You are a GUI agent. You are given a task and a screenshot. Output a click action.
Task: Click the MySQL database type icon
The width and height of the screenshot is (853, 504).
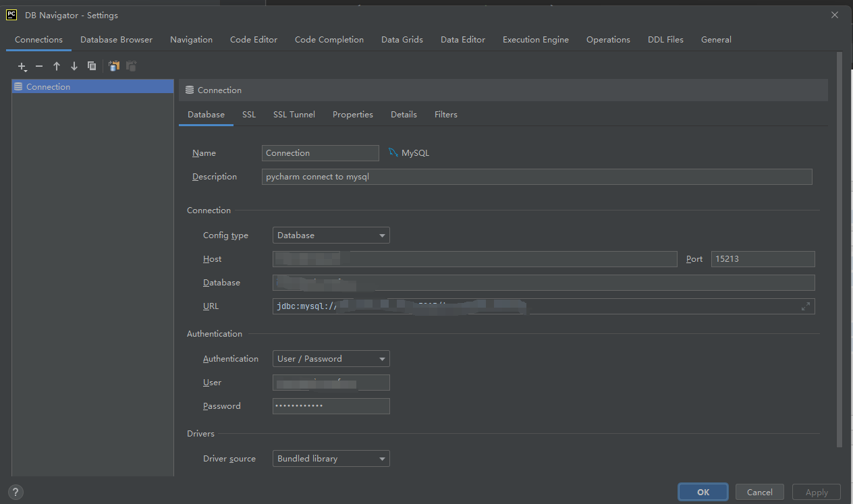(393, 153)
